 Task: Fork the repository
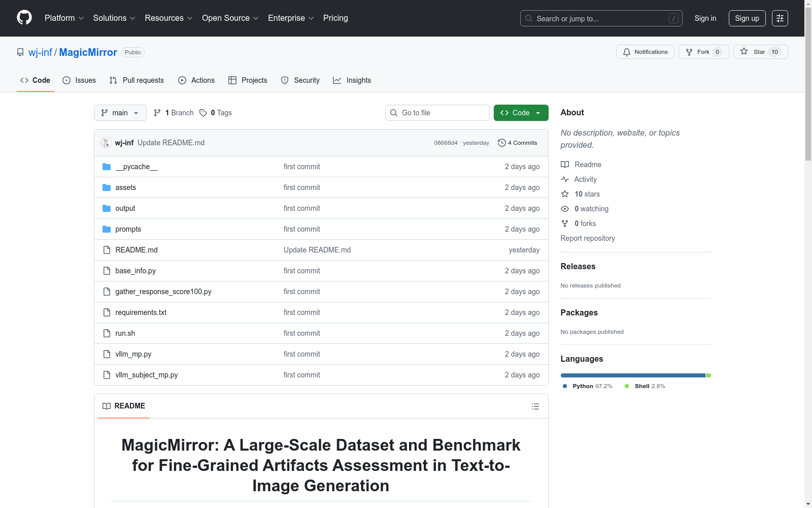click(x=703, y=52)
